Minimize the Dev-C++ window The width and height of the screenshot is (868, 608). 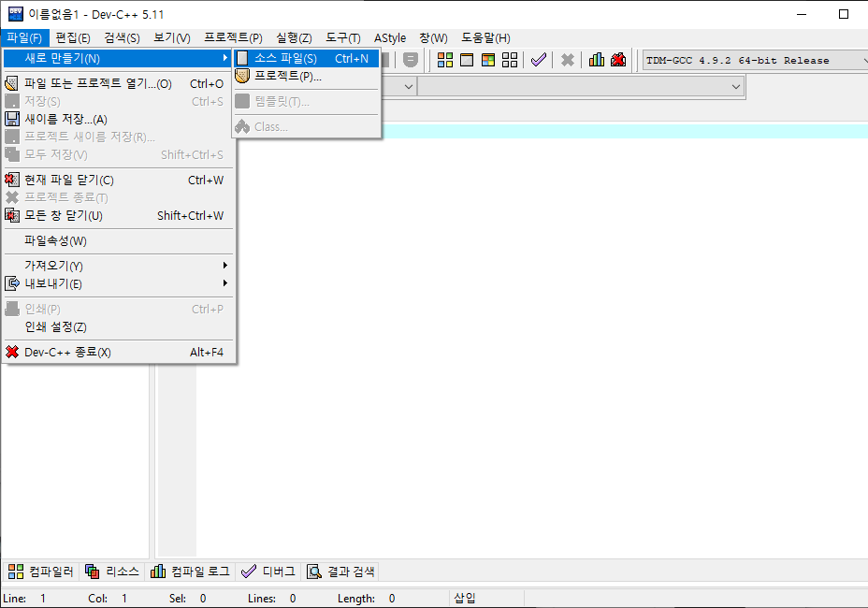pos(801,14)
